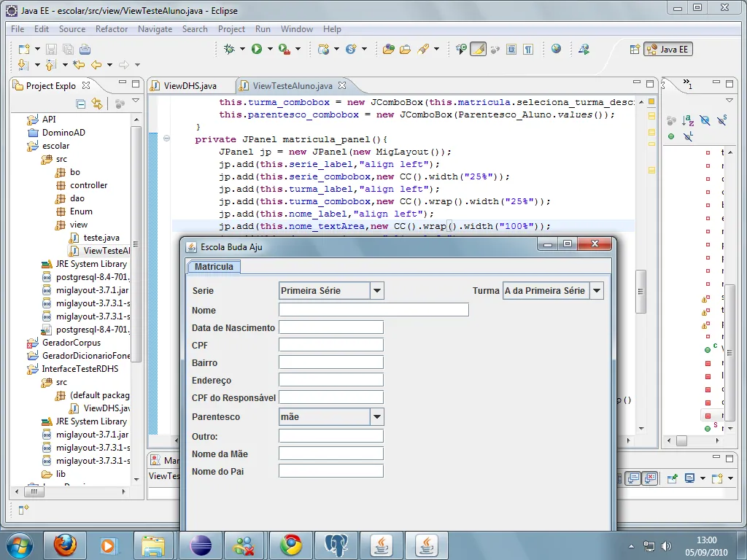Image resolution: width=747 pixels, height=560 pixels.
Task: Open the Turma combo box dropdown
Action: [x=597, y=291]
